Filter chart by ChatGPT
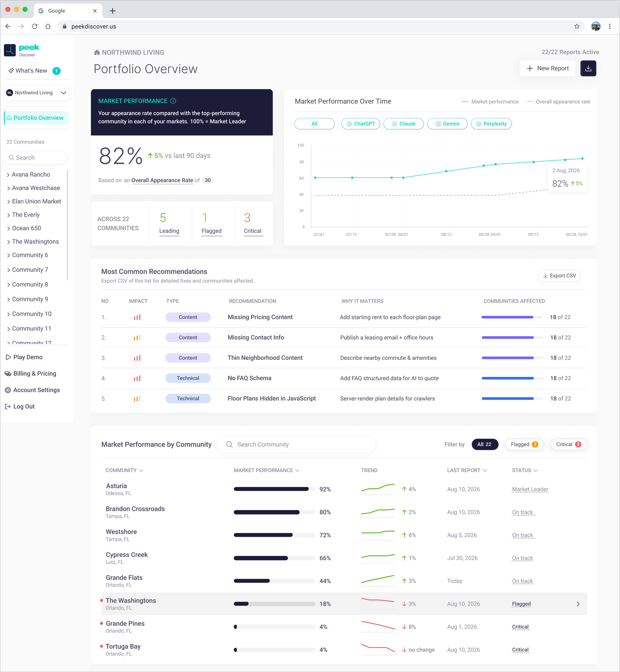The image size is (620, 672). tap(361, 124)
